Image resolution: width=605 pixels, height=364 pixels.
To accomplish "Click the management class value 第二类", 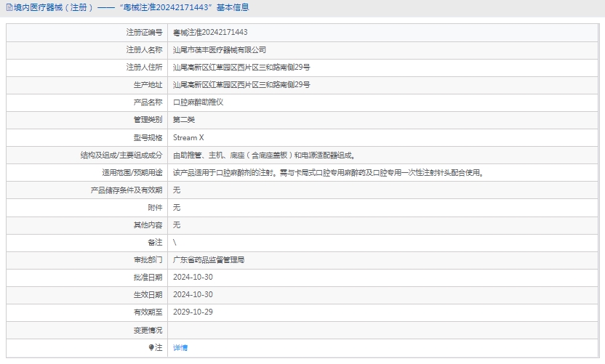I will coord(184,120).
